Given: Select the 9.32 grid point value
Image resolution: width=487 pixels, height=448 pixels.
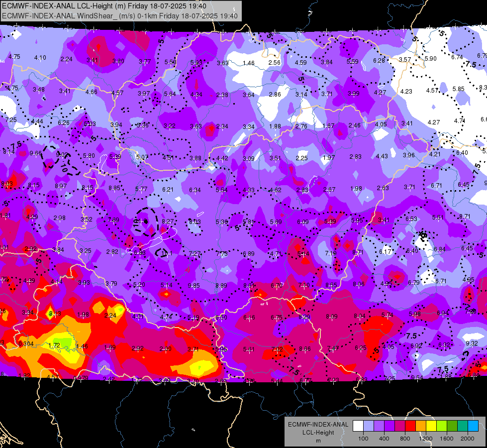Looking at the screenshot, I should click(x=472, y=343).
